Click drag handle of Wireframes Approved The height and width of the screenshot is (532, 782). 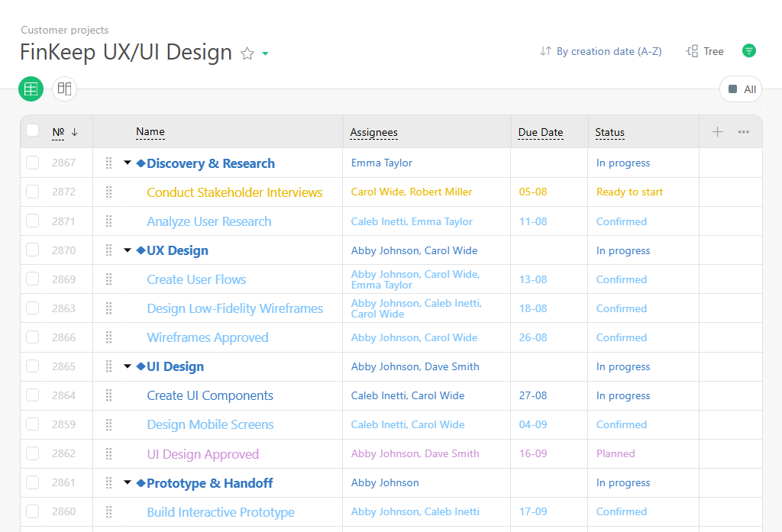[108, 337]
